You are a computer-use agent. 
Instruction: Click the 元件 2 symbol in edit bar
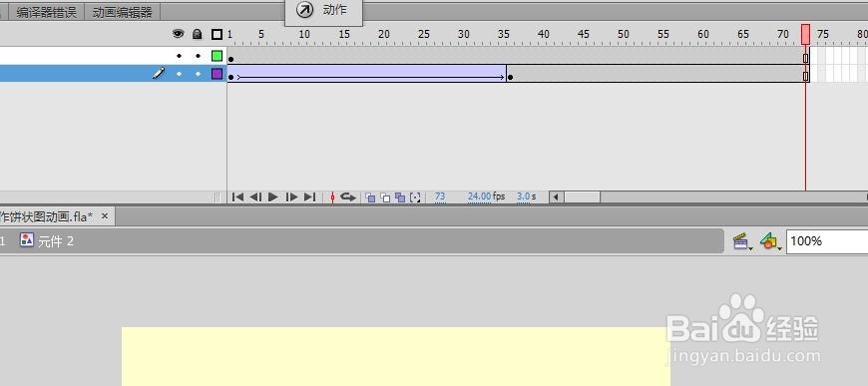(47, 241)
